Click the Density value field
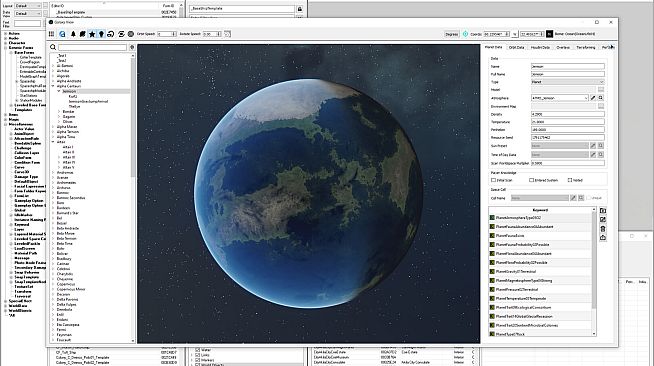 [x=567, y=114]
